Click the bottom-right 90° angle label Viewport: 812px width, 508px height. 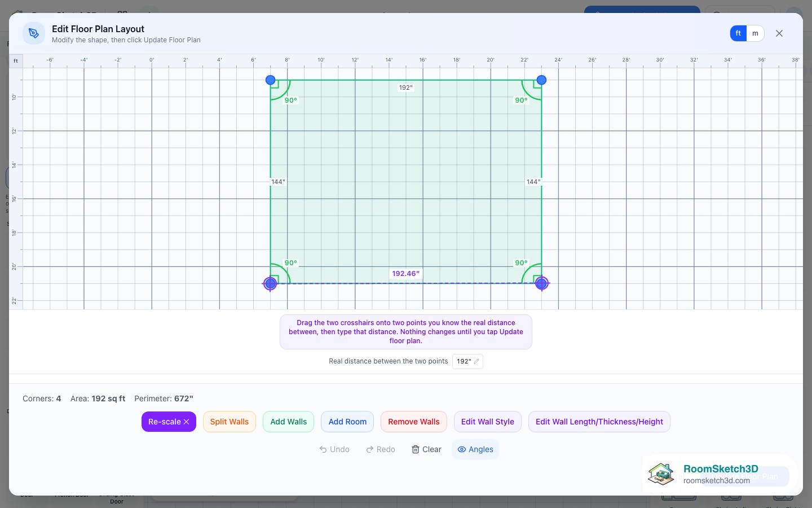pyautogui.click(x=521, y=262)
